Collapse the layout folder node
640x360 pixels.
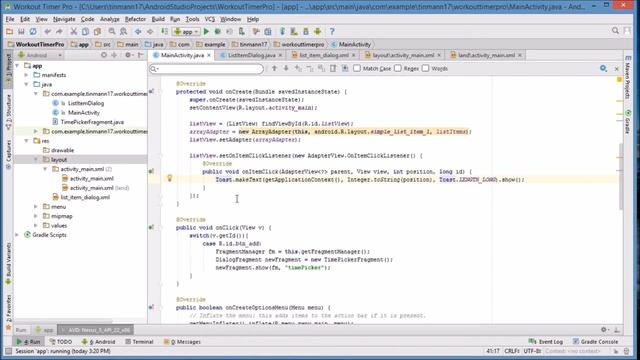click(x=36, y=160)
